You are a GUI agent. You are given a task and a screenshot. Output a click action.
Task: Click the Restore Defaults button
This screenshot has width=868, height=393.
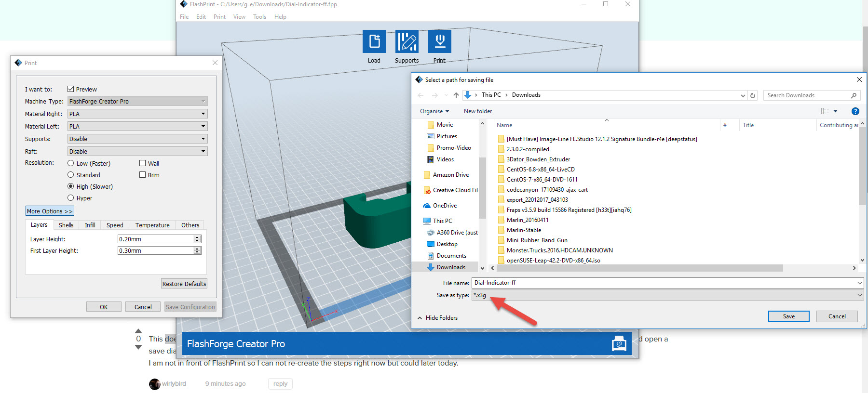point(184,284)
